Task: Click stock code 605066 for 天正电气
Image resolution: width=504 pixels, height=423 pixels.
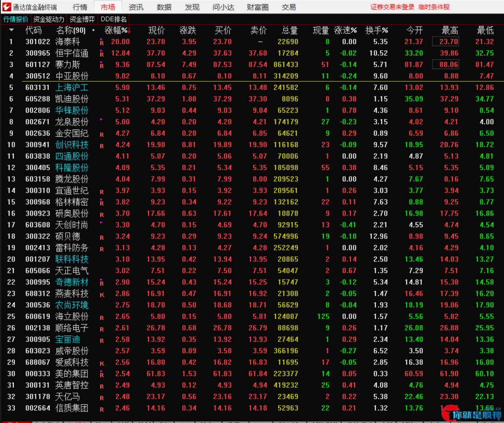Action: [x=37, y=271]
